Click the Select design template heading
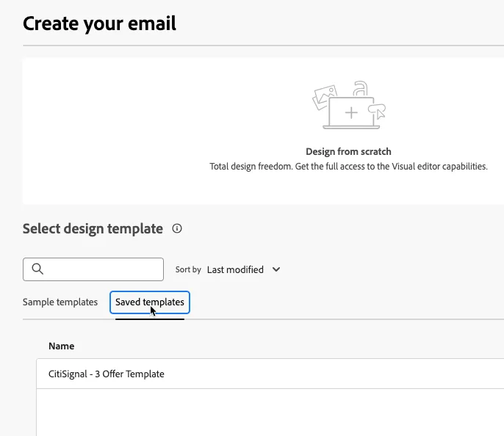504x436 pixels. 93,228
